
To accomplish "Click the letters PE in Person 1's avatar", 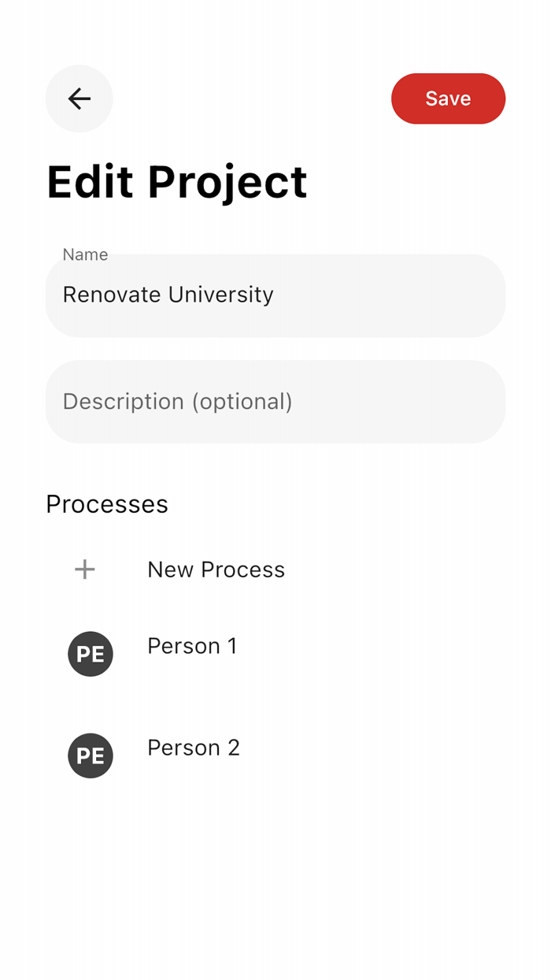I will click(x=91, y=655).
